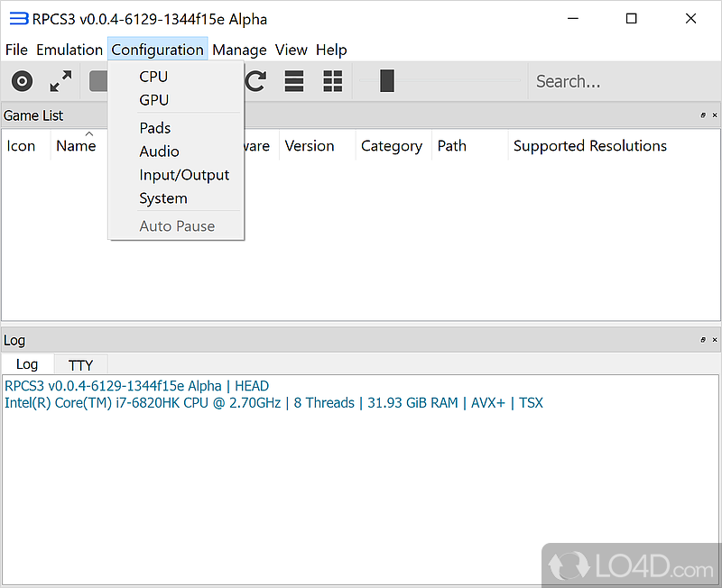This screenshot has height=588, width=722.
Task: Close the Configuration menu
Action: point(157,50)
